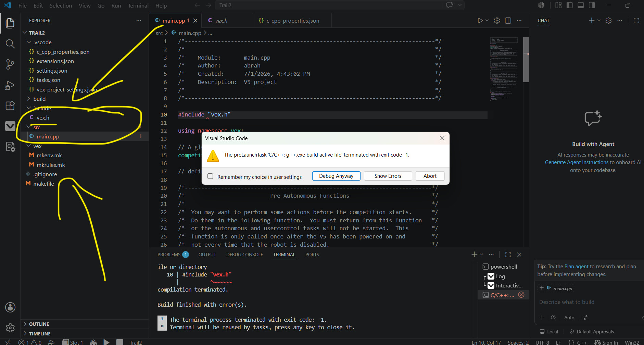This screenshot has height=345, width=644.
Task: Open Run and Debug view
Action: click(10, 85)
